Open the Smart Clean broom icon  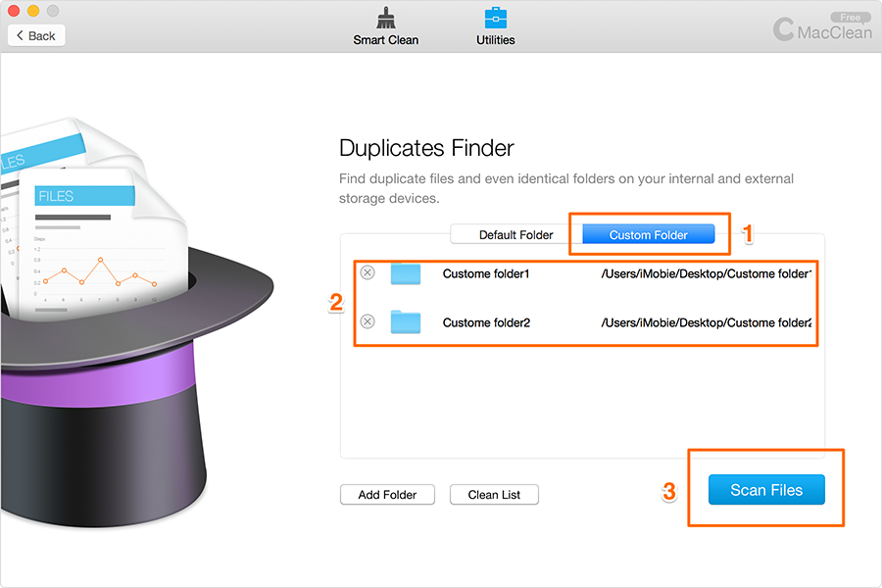click(x=385, y=19)
